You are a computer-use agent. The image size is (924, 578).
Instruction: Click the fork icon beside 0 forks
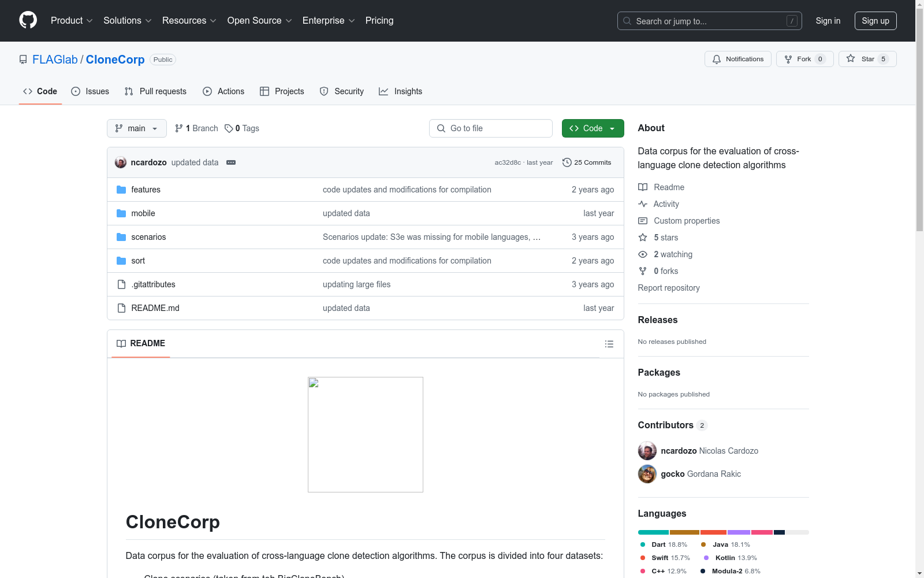click(x=643, y=271)
